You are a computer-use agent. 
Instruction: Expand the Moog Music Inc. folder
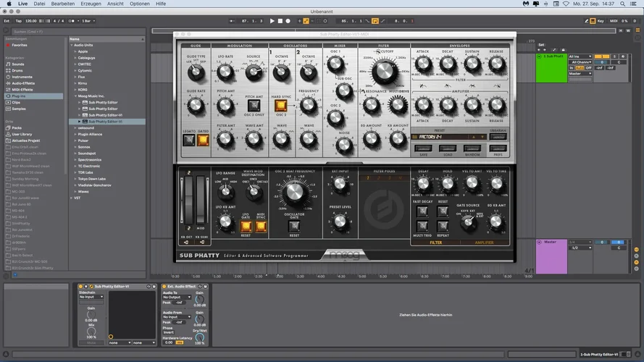click(x=91, y=95)
